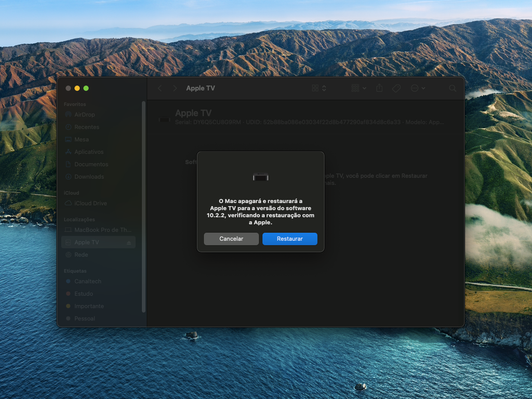Click the Share toolbar icon

tap(379, 88)
